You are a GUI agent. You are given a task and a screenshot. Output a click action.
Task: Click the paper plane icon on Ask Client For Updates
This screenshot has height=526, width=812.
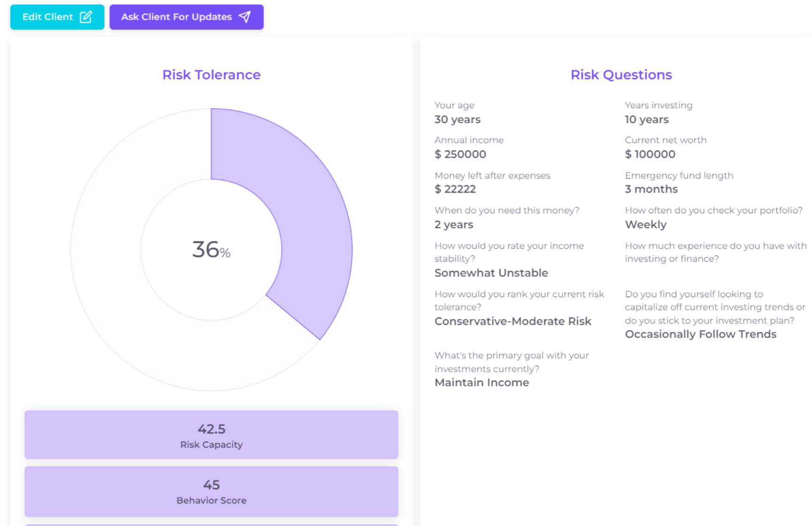[x=245, y=16]
